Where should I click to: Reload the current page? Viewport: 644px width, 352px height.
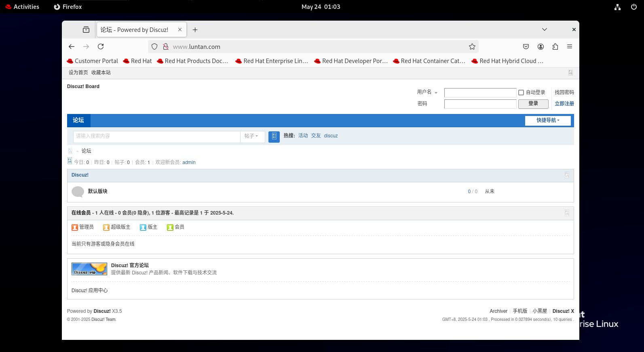pos(101,46)
